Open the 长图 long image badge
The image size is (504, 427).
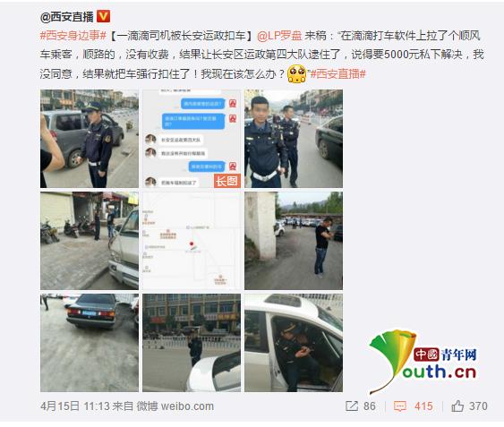click(x=227, y=181)
